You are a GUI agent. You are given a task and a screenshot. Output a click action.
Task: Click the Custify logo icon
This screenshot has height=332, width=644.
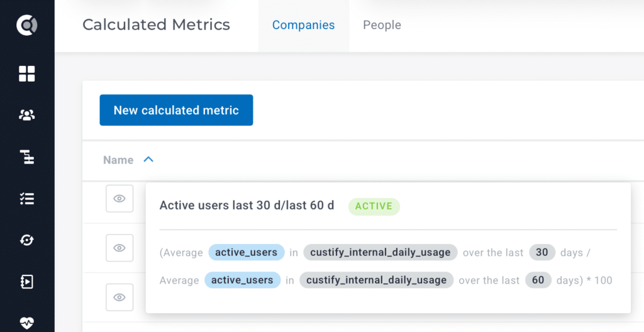click(x=26, y=25)
